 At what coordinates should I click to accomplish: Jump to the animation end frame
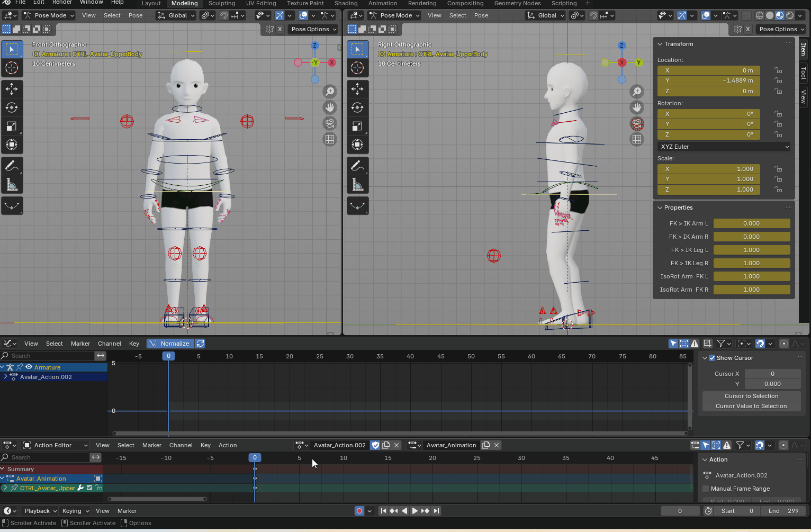click(x=436, y=511)
